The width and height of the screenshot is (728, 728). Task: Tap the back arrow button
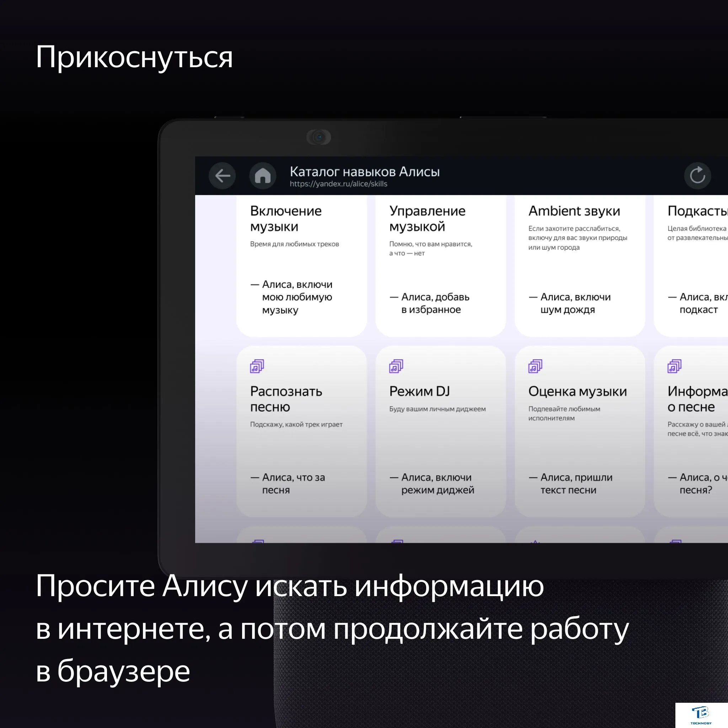222,176
